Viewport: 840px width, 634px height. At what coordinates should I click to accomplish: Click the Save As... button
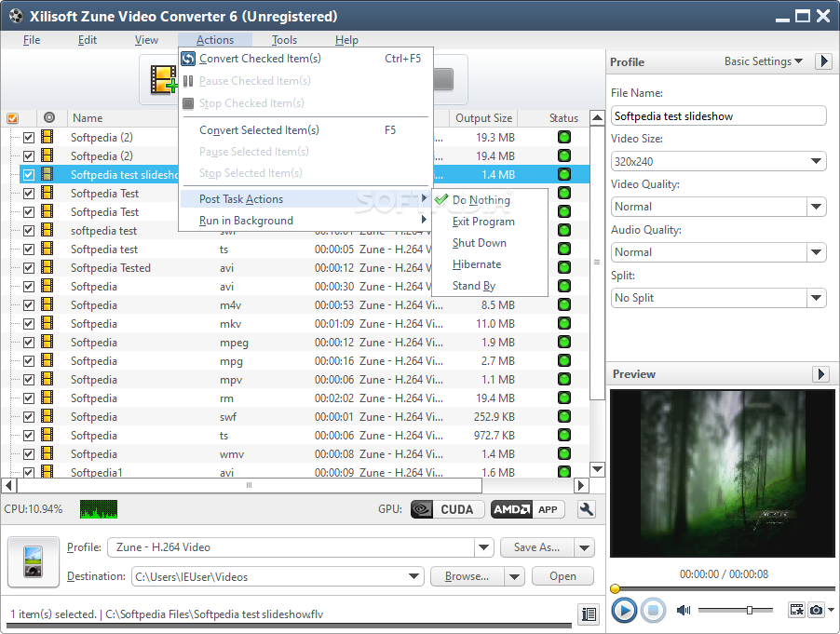(536, 547)
